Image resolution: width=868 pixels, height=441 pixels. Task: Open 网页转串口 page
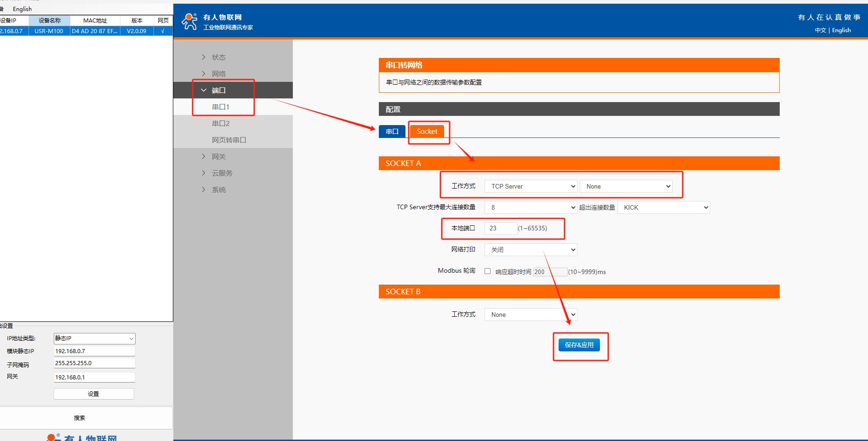point(229,140)
